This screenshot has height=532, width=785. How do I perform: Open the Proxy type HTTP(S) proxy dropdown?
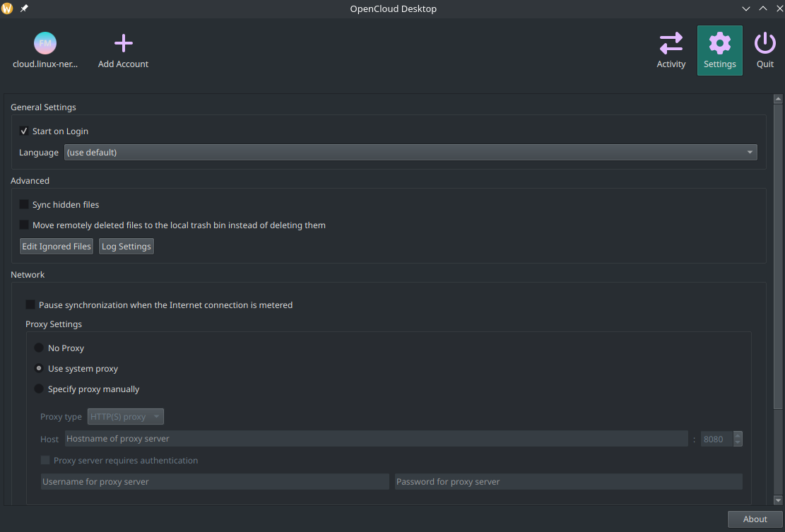(x=126, y=416)
